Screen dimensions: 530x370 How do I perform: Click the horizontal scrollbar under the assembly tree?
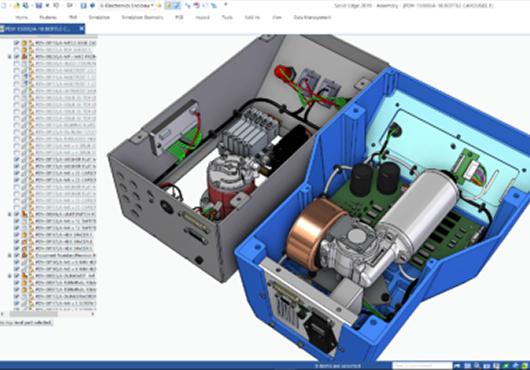(47, 314)
